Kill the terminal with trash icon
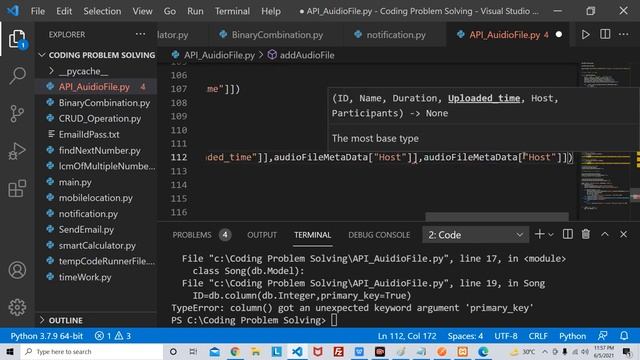640x360 pixels. pyautogui.click(x=586, y=234)
